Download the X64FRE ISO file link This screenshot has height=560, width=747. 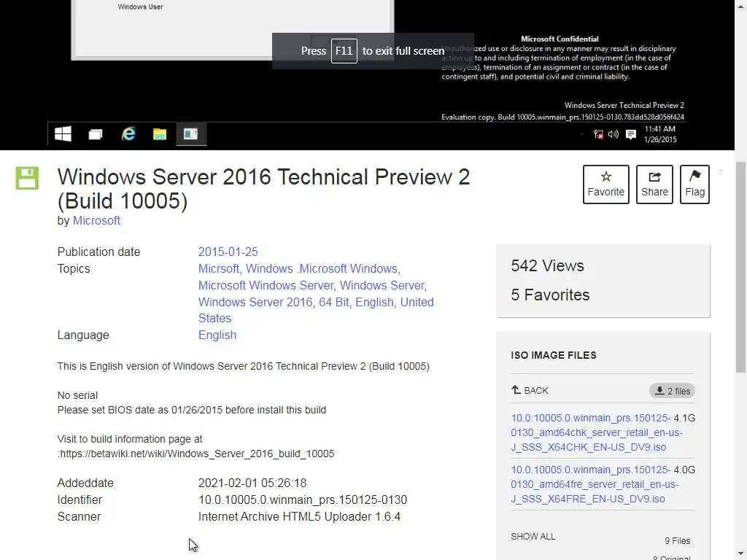tap(597, 484)
